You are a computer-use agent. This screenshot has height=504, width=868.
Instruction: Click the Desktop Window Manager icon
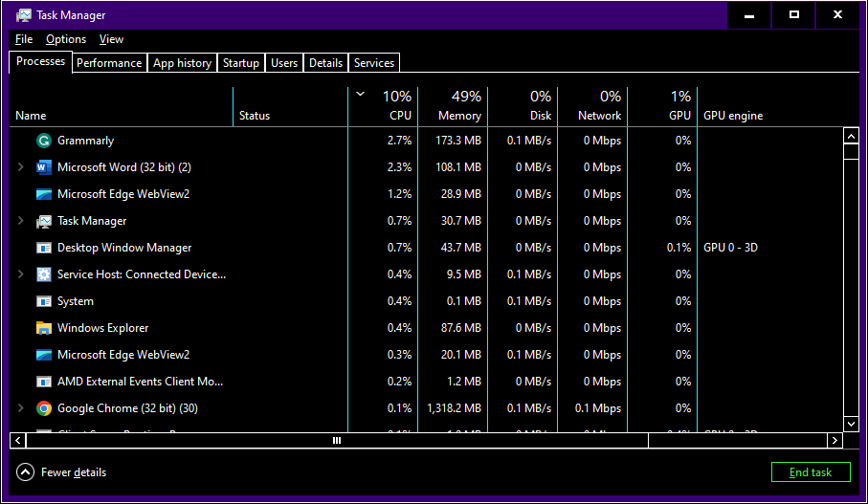click(x=44, y=248)
